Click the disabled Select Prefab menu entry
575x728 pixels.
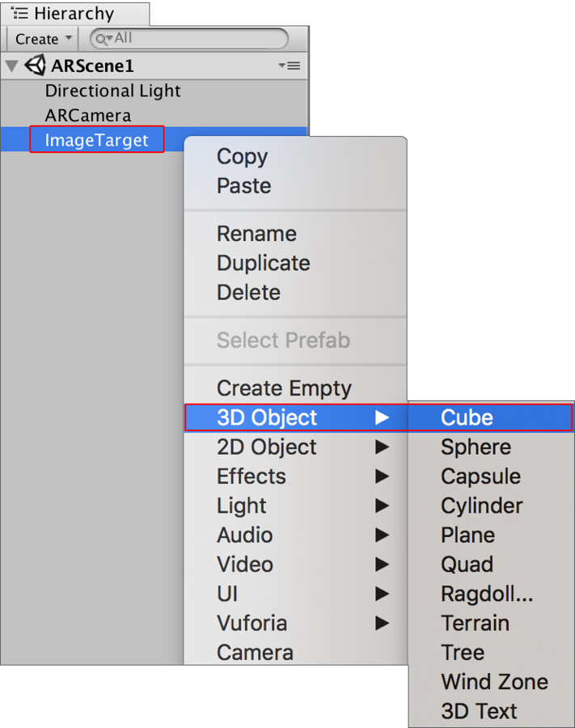point(296,340)
